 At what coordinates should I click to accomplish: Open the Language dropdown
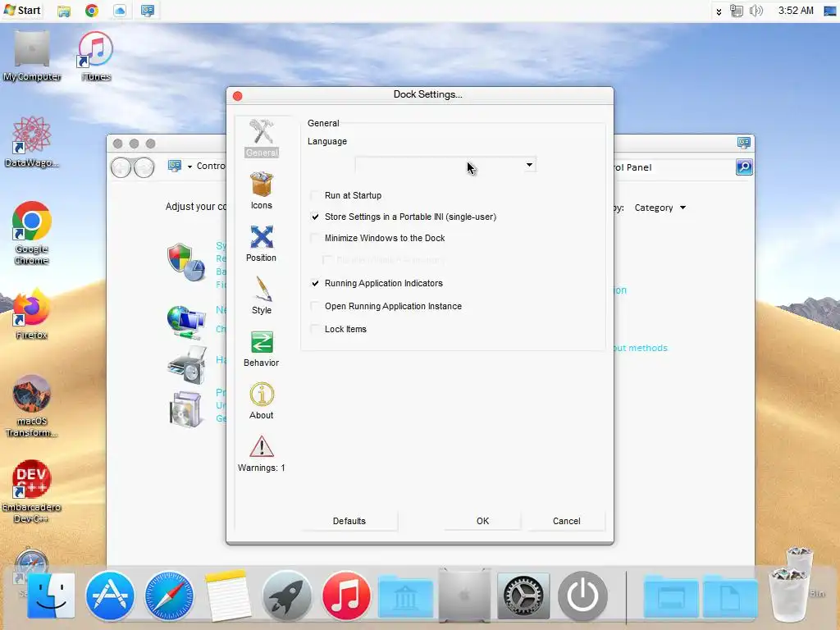point(445,165)
